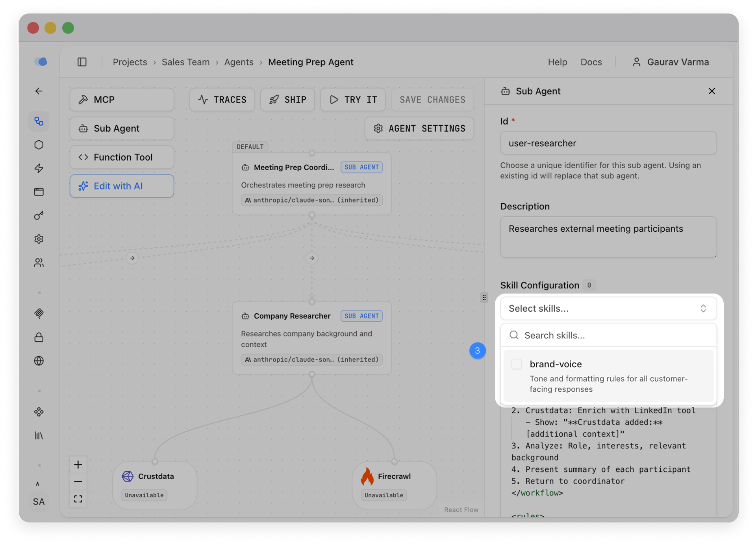Open the key credentials sidebar icon
This screenshot has height=545, width=756.
coord(39,216)
